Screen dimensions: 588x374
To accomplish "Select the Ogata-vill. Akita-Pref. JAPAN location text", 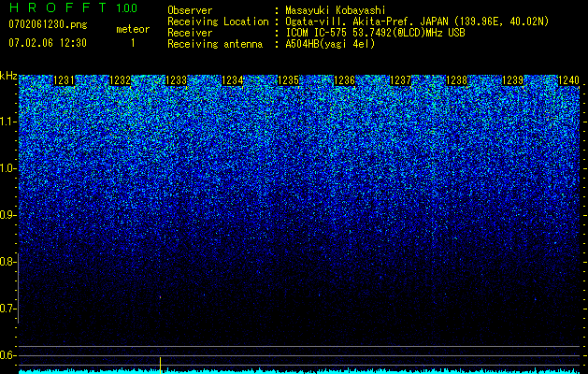I will 417,22.
